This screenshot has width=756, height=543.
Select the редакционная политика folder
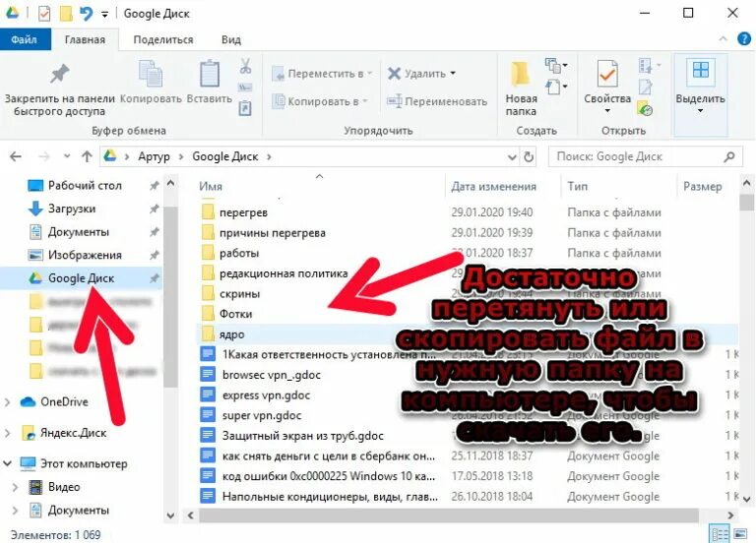click(x=283, y=273)
